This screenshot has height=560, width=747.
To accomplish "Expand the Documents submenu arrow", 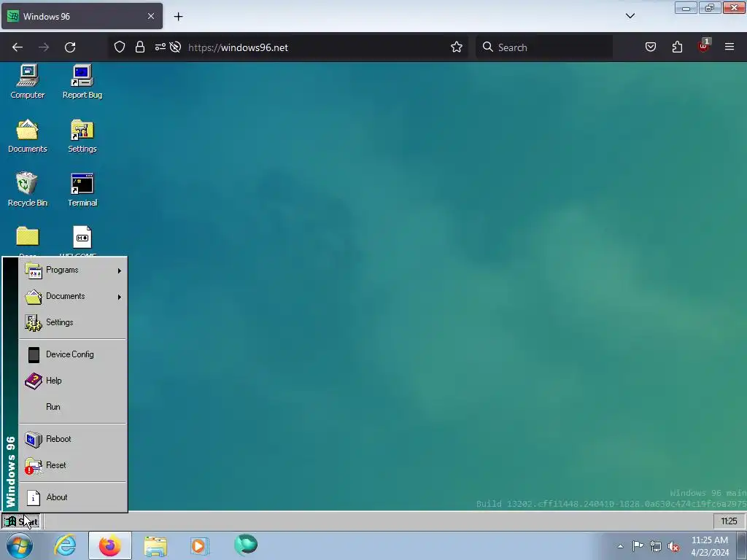I will [119, 297].
